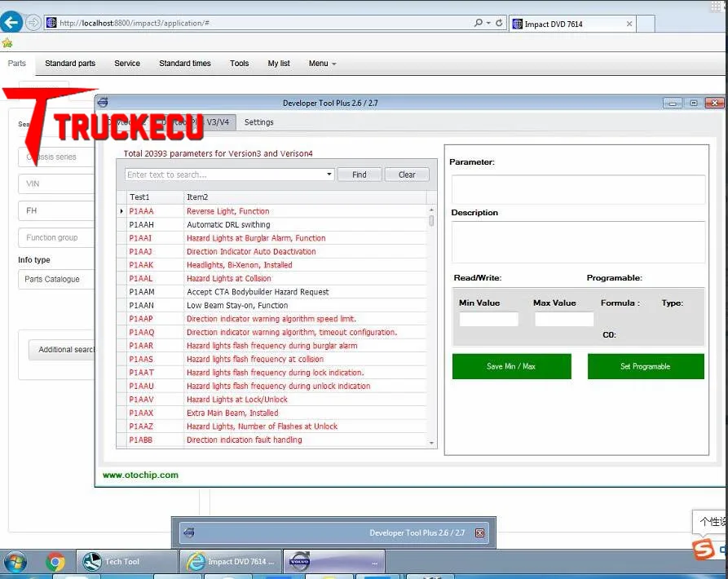Close the Developer Tool Plus preview popup
This screenshot has width=728, height=579.
point(479,533)
